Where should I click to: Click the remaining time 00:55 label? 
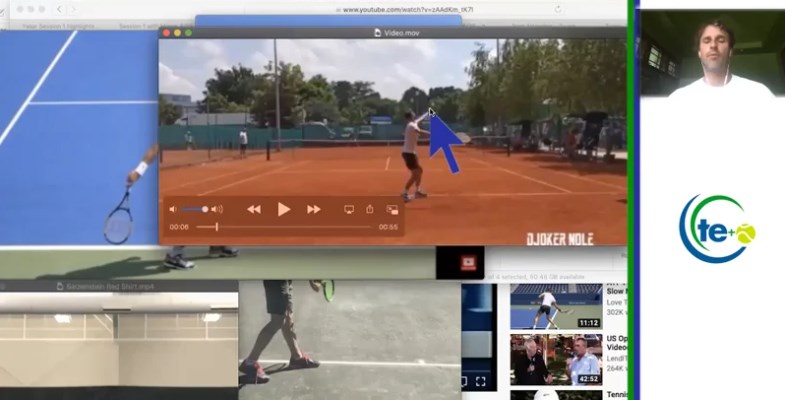click(x=388, y=227)
